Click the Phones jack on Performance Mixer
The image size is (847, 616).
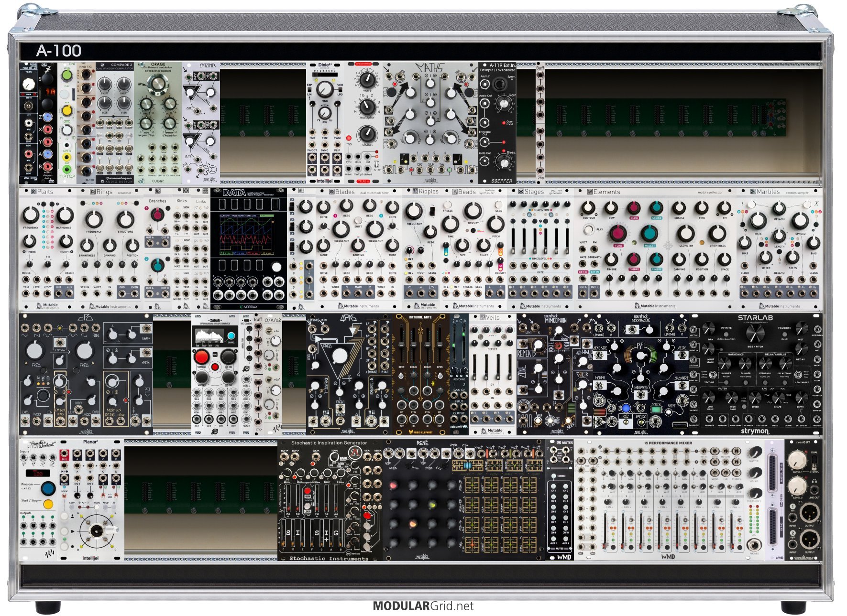(754, 544)
